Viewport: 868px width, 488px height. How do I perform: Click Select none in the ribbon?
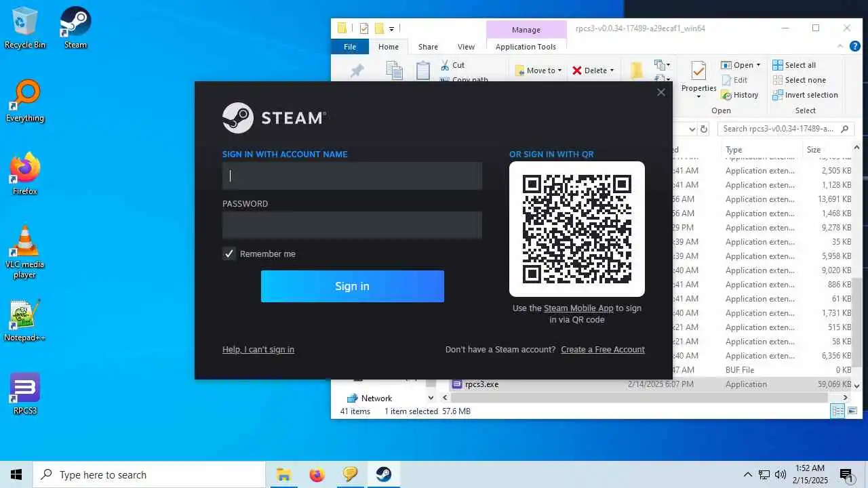click(799, 80)
